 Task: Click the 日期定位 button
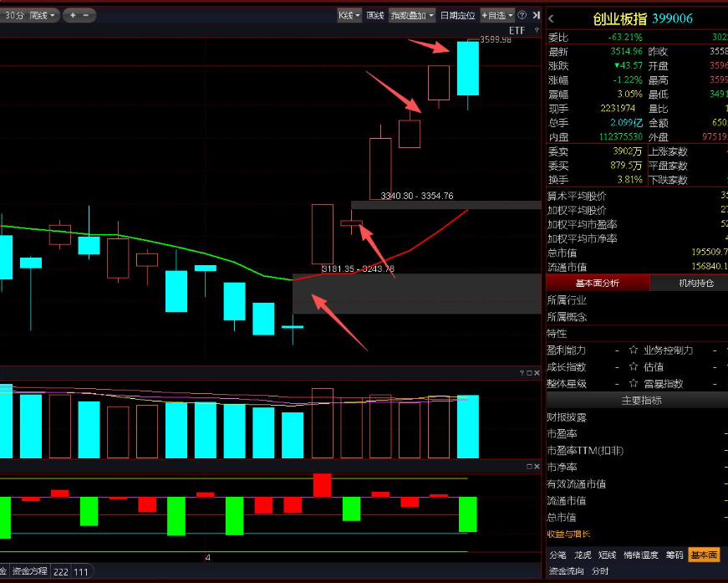(457, 15)
